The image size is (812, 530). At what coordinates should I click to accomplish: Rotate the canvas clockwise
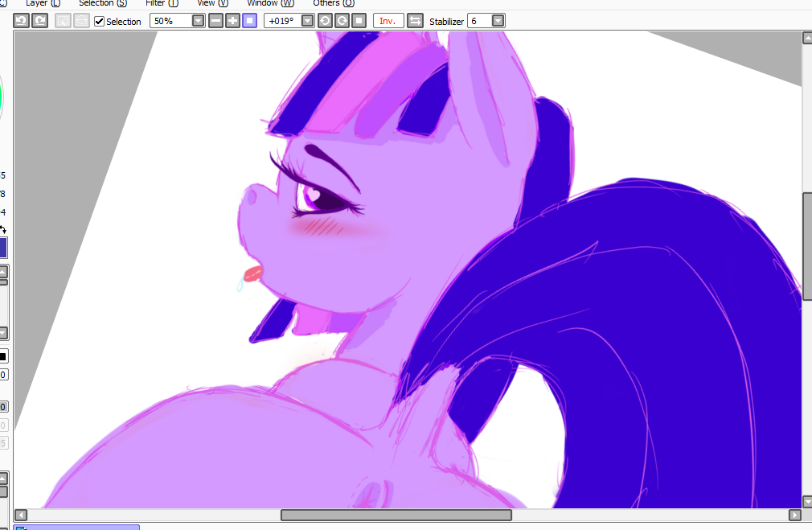click(342, 21)
